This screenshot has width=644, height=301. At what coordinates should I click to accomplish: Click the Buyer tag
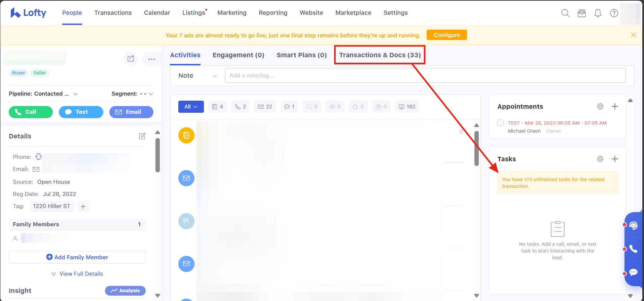click(x=19, y=73)
